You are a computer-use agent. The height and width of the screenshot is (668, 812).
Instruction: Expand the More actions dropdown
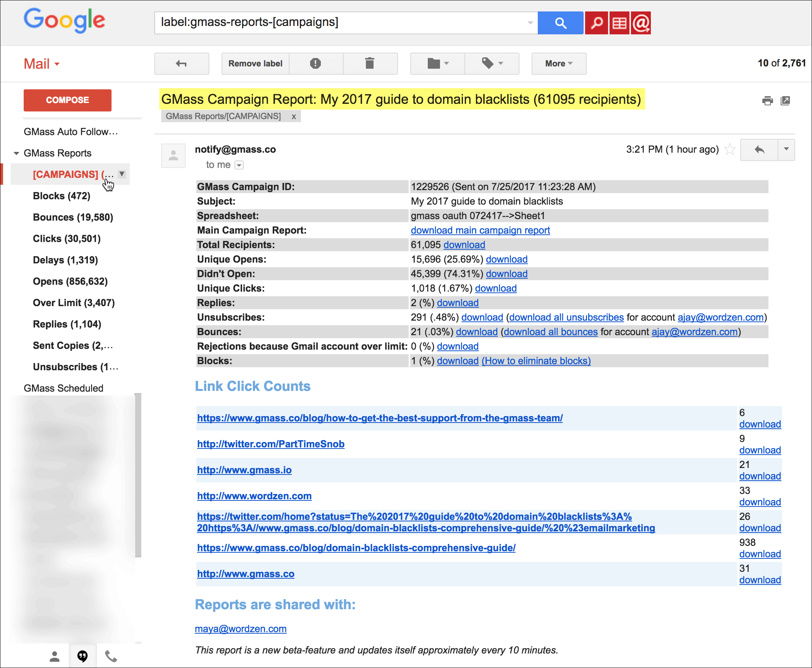(x=559, y=63)
